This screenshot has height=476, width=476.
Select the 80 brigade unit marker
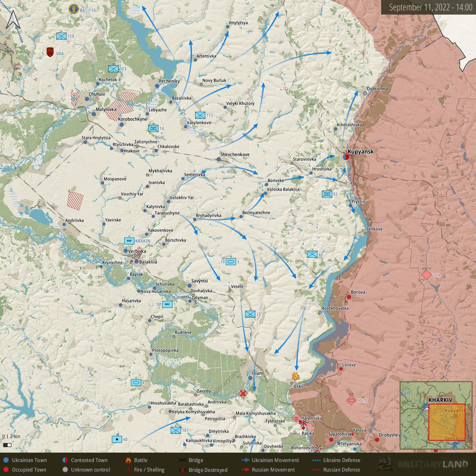tap(312, 254)
